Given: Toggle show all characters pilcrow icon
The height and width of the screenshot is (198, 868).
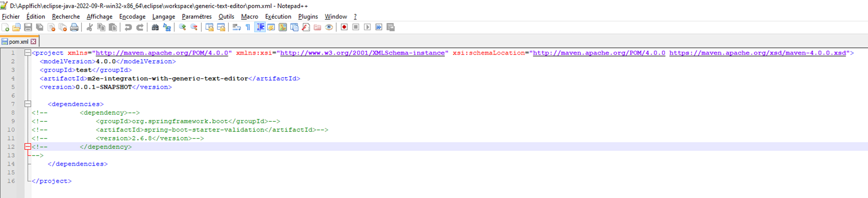Looking at the screenshot, I should pyautogui.click(x=248, y=27).
